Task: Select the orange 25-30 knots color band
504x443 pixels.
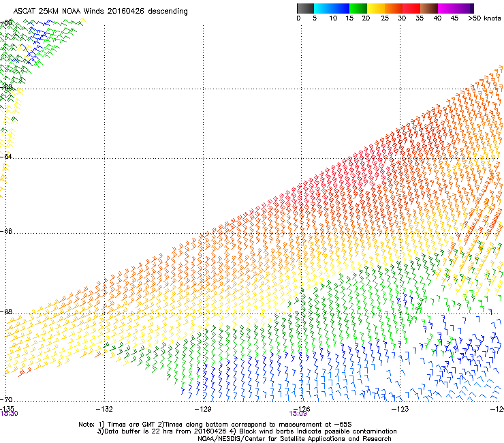Action: (x=394, y=8)
